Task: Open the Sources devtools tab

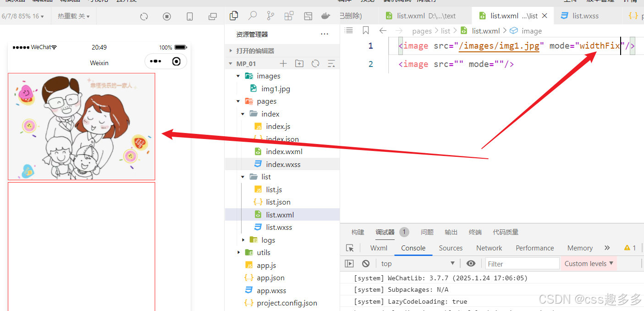Action: click(451, 248)
